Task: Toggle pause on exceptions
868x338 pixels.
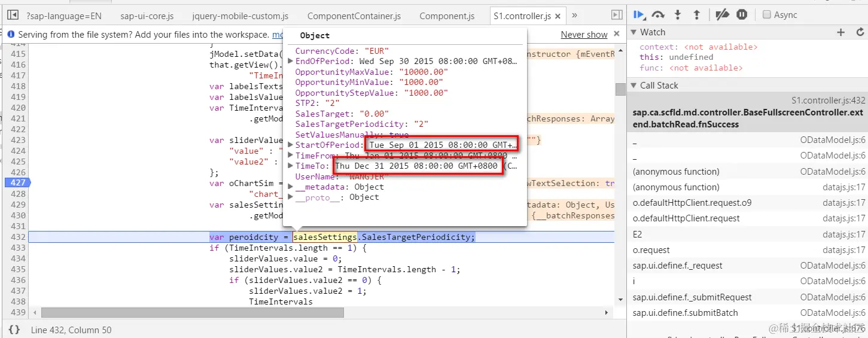Action: (x=742, y=15)
